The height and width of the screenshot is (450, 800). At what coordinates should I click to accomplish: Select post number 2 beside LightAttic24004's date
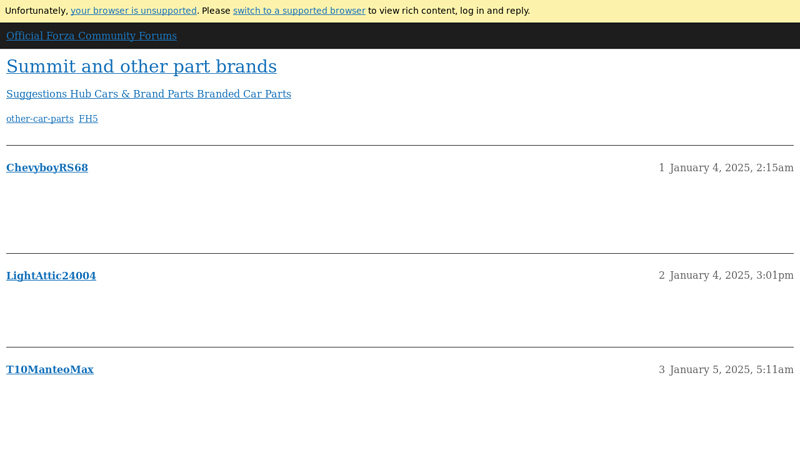tap(661, 276)
